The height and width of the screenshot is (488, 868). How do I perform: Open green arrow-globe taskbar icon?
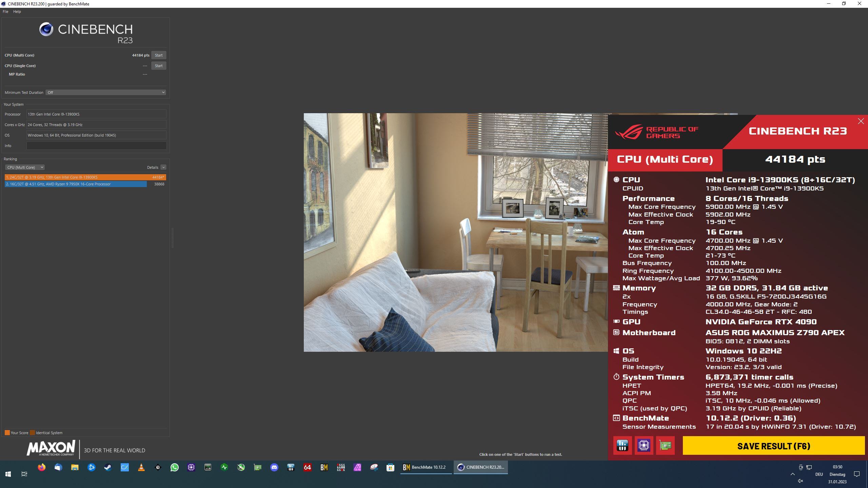241,468
